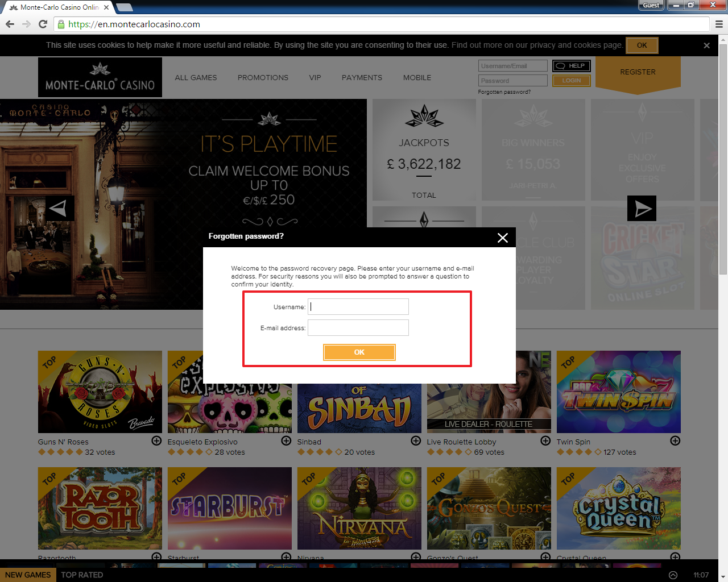Go to the VIP section
Screen dimensions: 728x582
pyautogui.click(x=315, y=77)
